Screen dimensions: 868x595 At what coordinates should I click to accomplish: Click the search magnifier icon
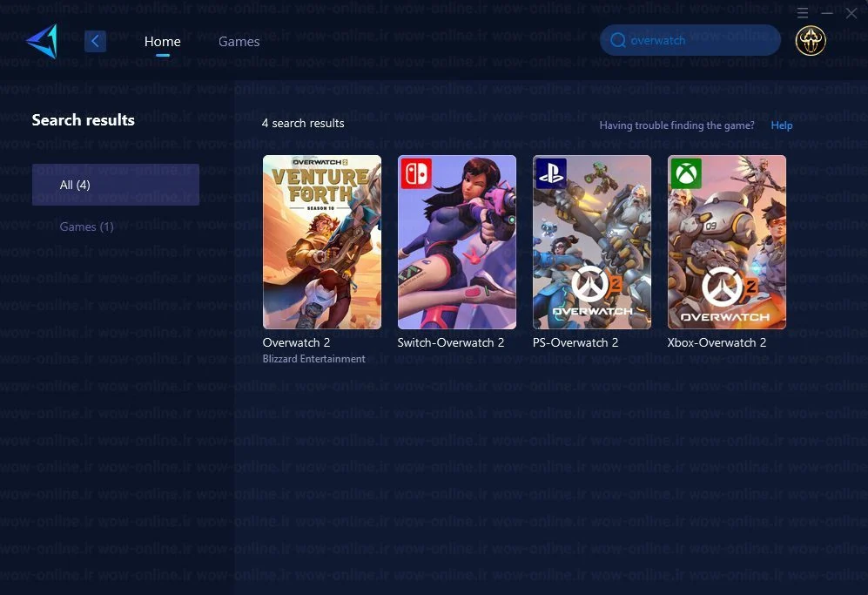(x=618, y=40)
